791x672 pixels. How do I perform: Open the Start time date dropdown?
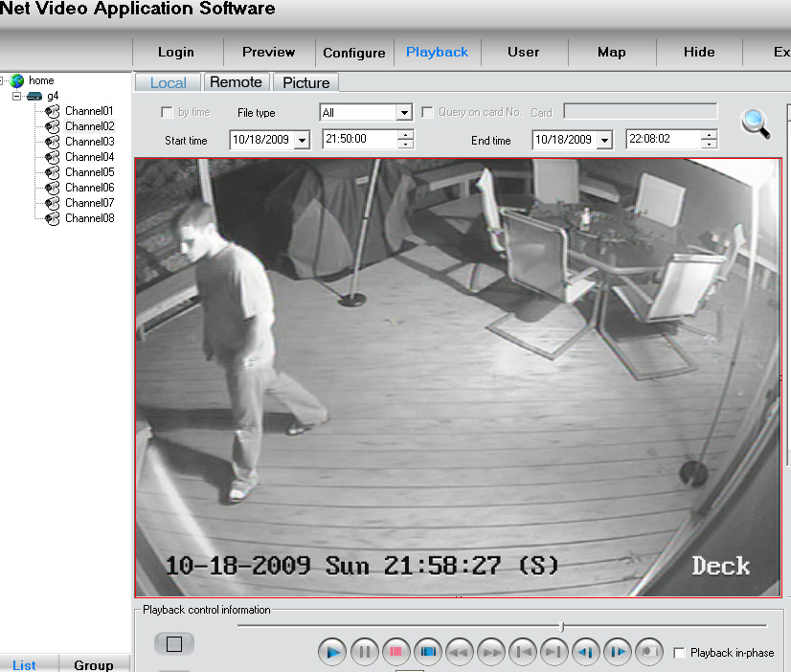tap(303, 141)
